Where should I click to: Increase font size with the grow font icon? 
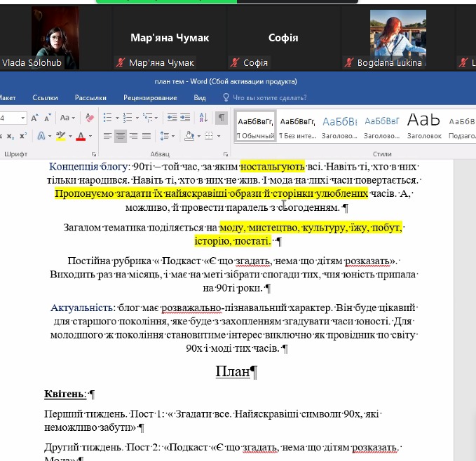click(34, 118)
